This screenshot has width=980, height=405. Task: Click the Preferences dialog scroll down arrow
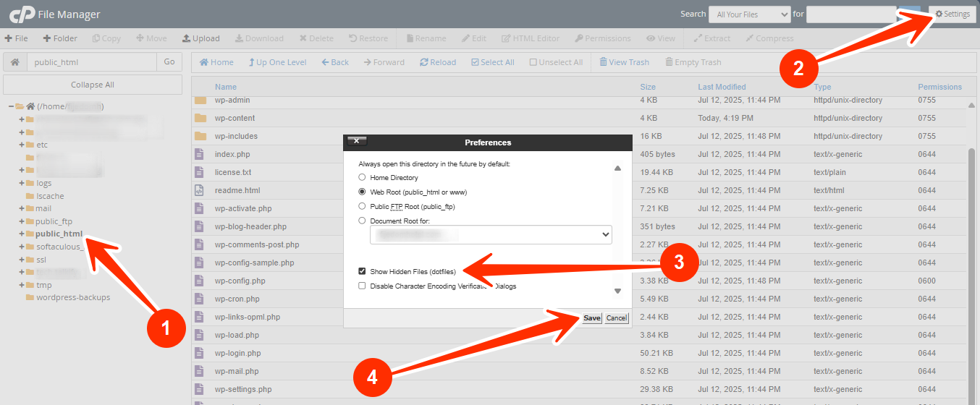(x=617, y=291)
